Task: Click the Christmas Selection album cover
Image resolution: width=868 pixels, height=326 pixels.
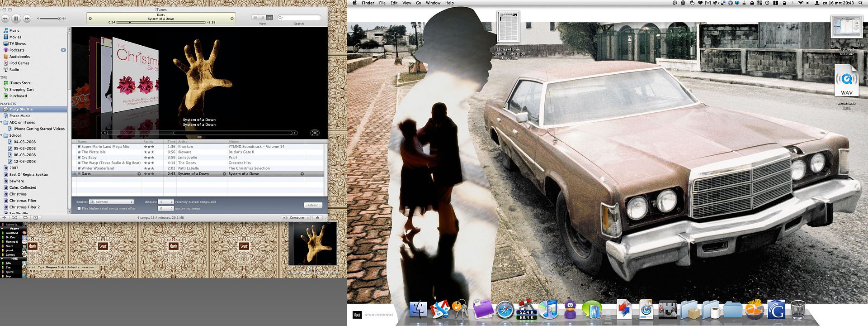Action: pos(135,75)
